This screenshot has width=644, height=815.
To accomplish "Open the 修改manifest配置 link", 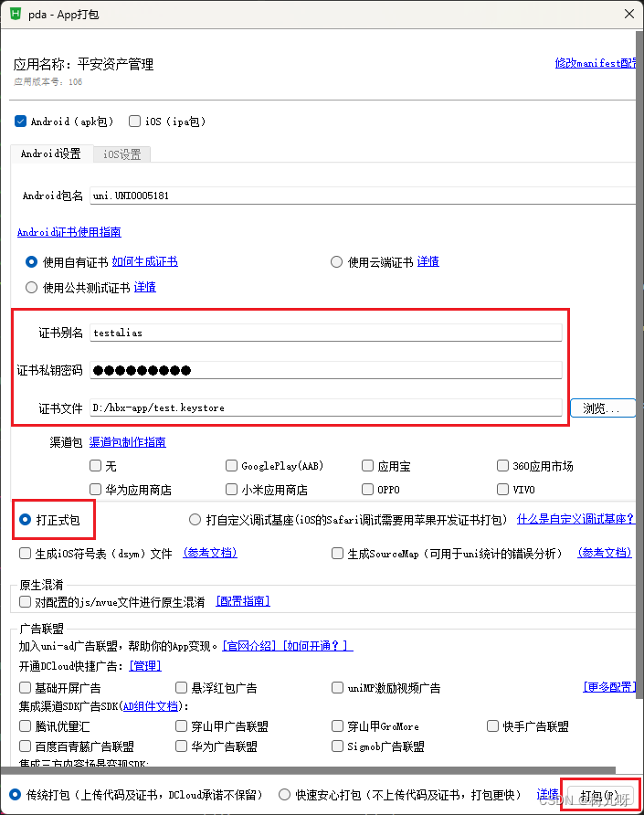I will point(596,63).
